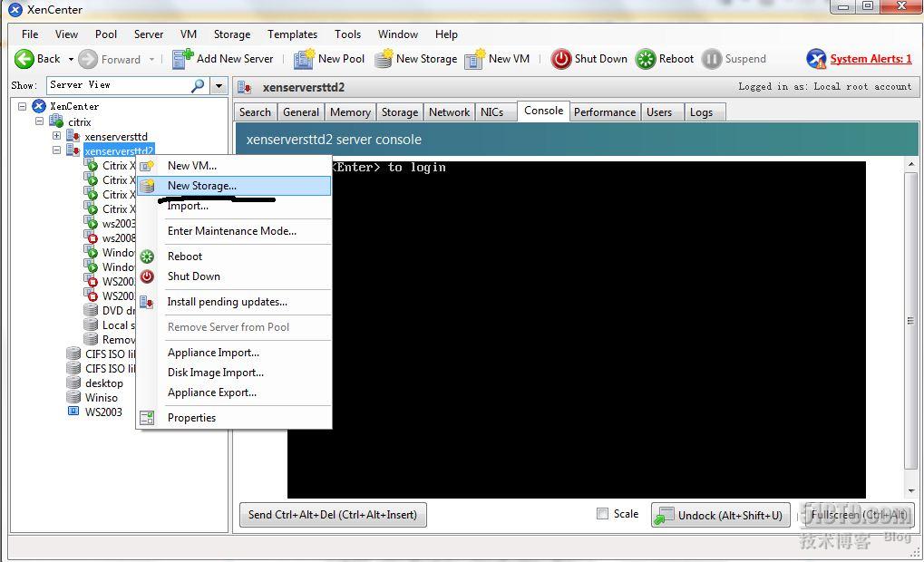Open the Back history dropdown arrow

coord(71,60)
